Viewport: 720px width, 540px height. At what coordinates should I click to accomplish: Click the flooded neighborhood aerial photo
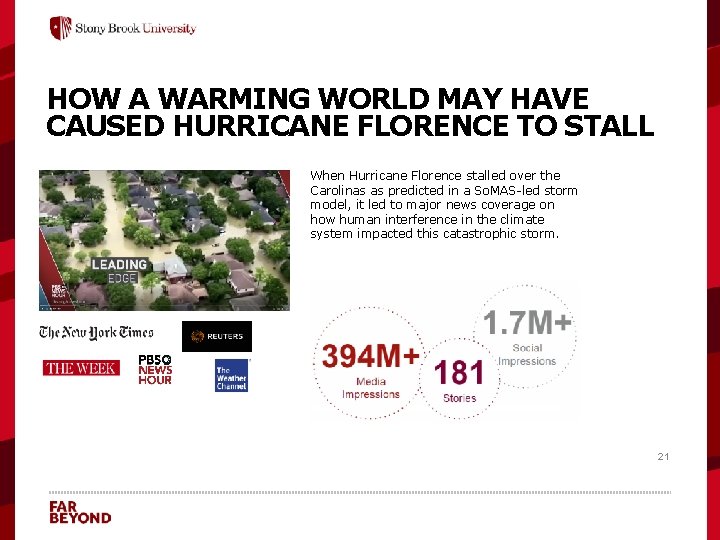(x=164, y=240)
